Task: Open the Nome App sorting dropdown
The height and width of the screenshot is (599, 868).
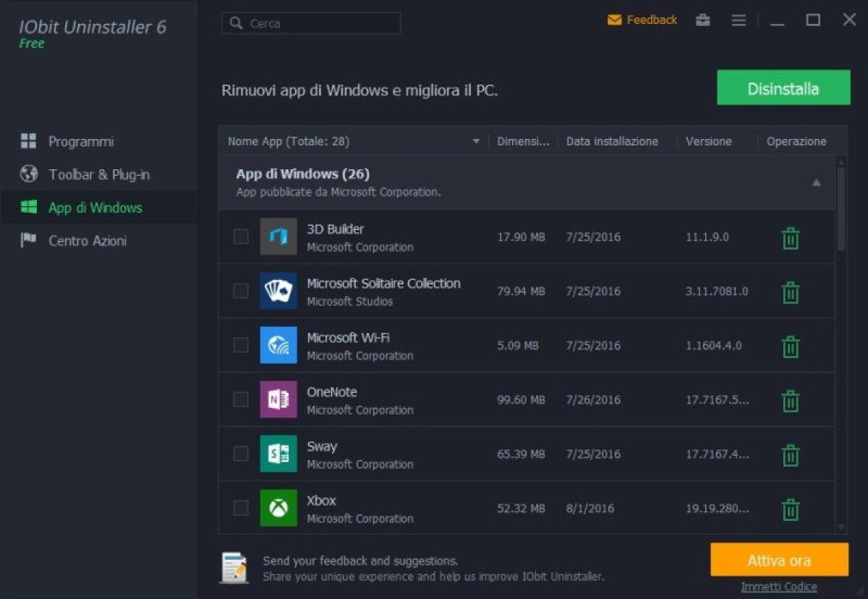Action: tap(476, 141)
